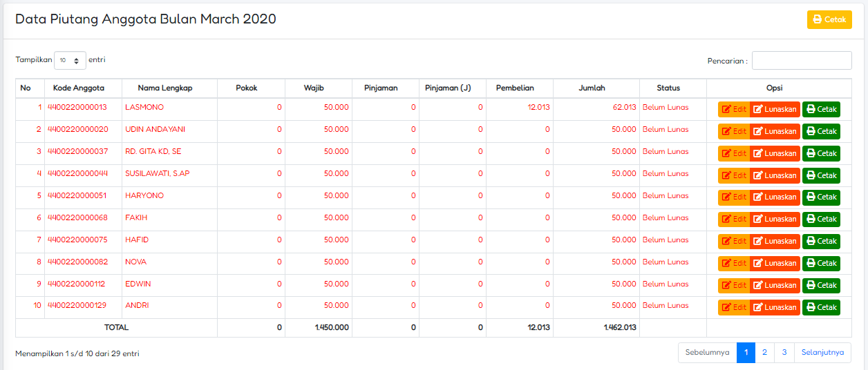Print ANDRI record
The height and width of the screenshot is (370, 868).
pyautogui.click(x=821, y=308)
